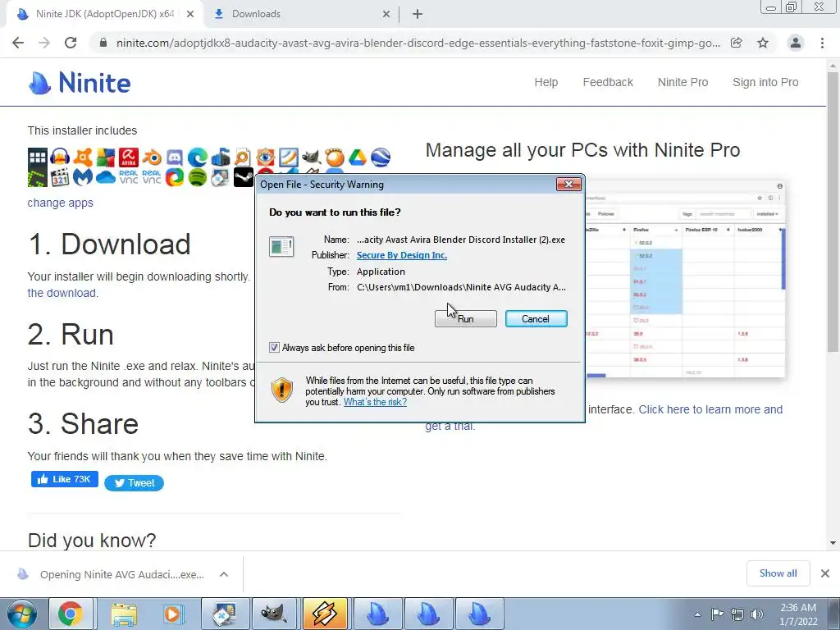Click the AdoptOpenJDK grid icon in installer list
The image size is (840, 630).
[38, 157]
